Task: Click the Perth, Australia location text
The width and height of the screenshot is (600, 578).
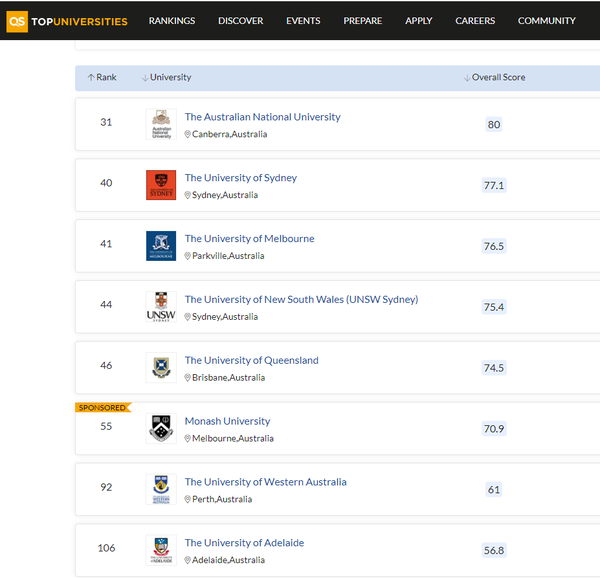Action: (x=222, y=500)
